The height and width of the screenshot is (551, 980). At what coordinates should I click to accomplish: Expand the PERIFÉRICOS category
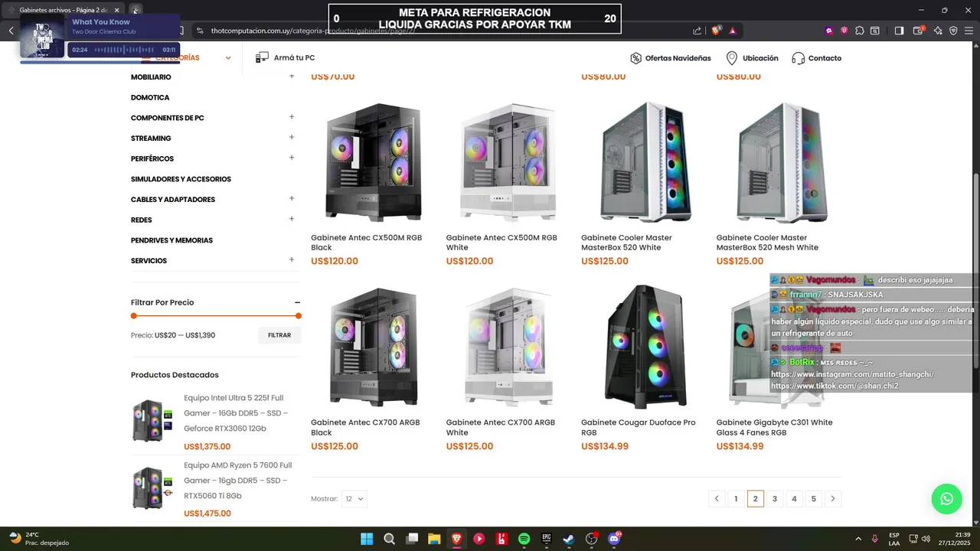coord(292,158)
